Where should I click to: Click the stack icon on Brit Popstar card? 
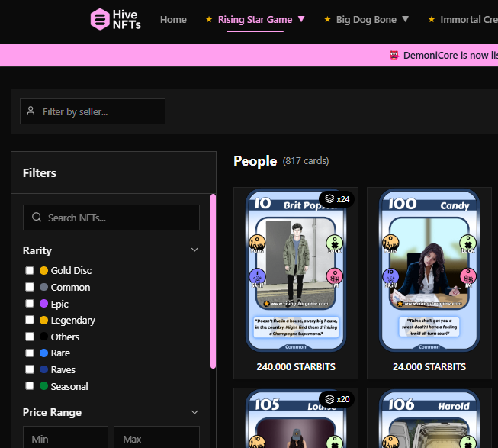(329, 199)
